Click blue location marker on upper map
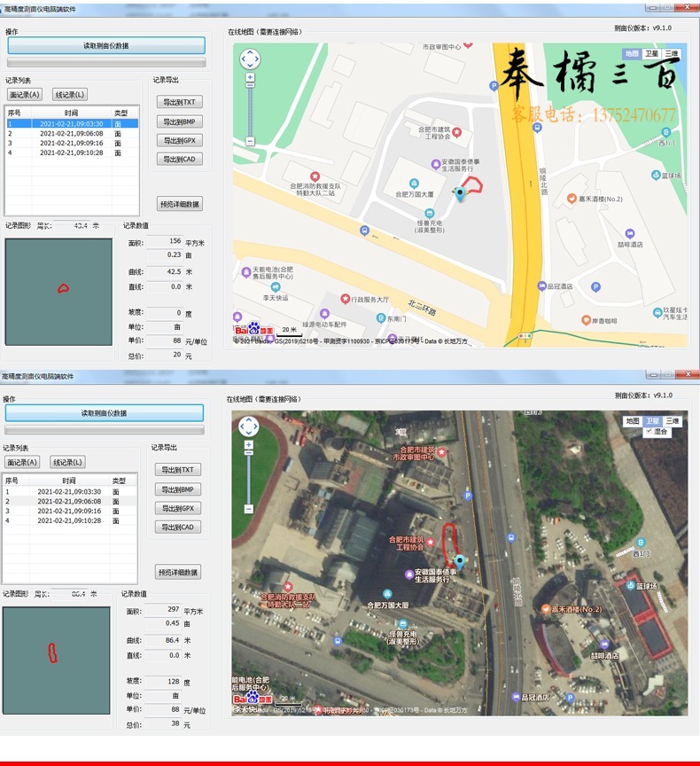Viewport: 700px width, 766px height. tap(460, 194)
